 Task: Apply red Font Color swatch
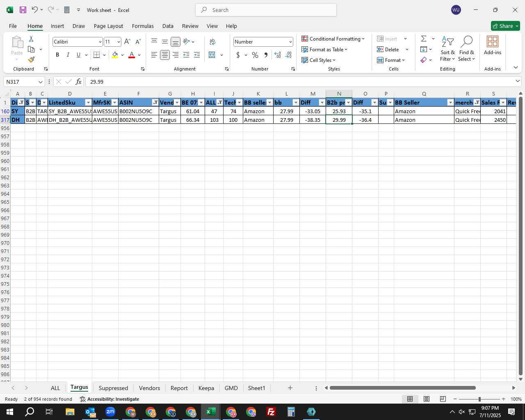coord(132,55)
